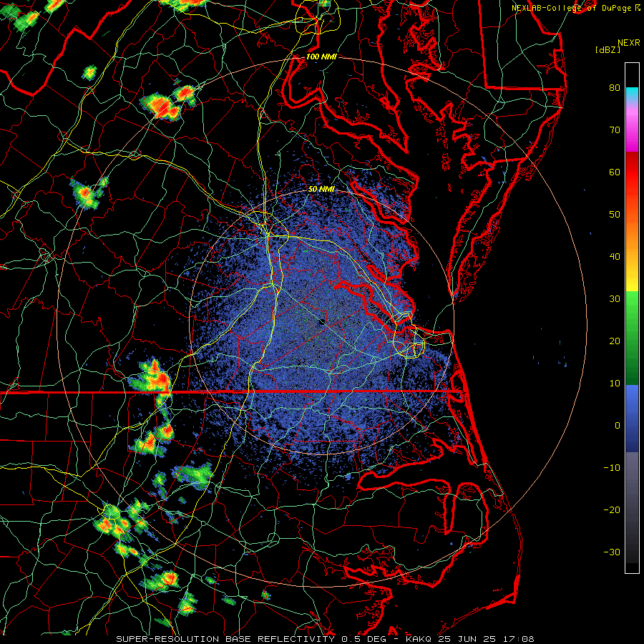Click the "KAKQ" radar site identifier
The height and width of the screenshot is (644, 644).
coord(418,639)
